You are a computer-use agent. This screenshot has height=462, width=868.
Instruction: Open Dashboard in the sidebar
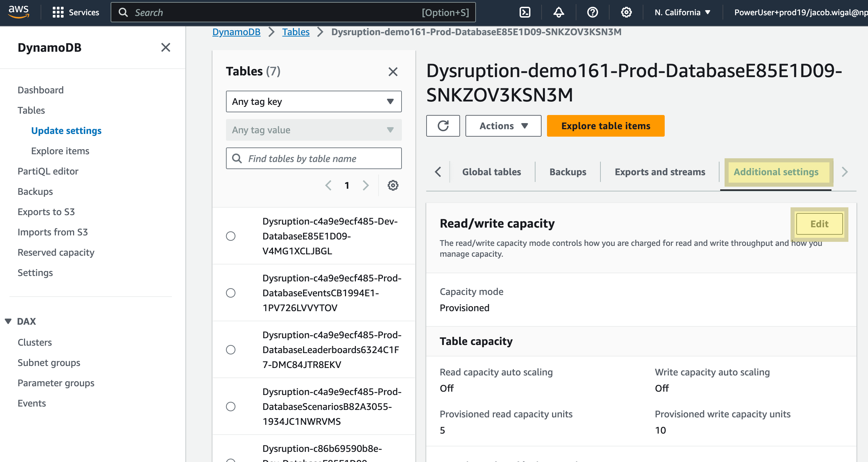point(41,90)
